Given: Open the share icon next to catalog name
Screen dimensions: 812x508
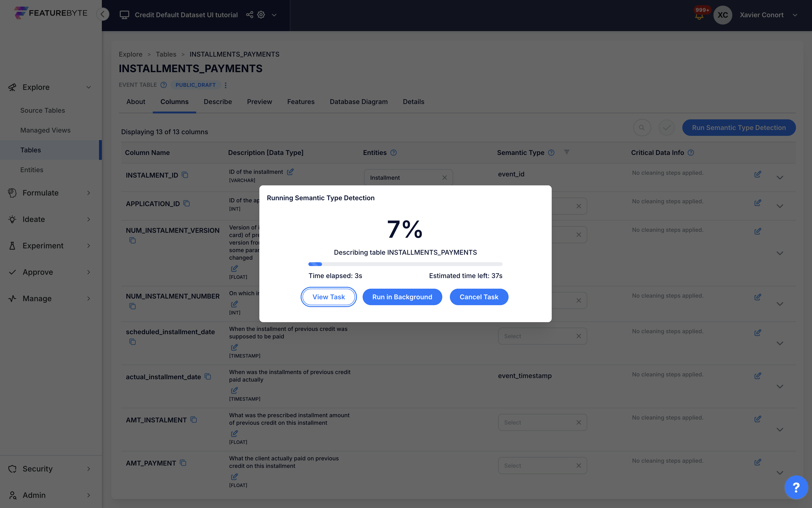Looking at the screenshot, I should click(249, 15).
